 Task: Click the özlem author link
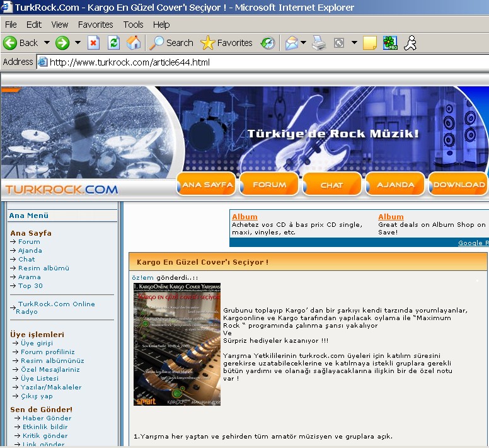(142, 277)
